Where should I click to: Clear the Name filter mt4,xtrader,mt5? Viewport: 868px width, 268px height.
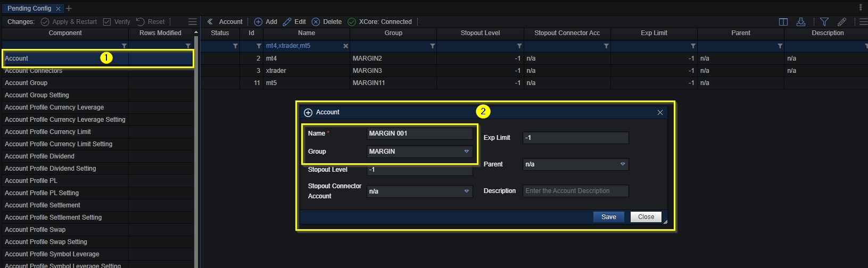click(345, 46)
